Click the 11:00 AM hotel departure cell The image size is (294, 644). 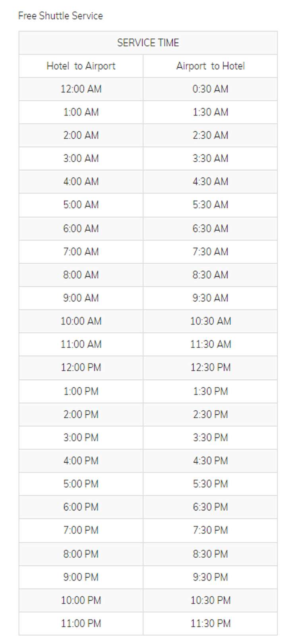point(81,344)
